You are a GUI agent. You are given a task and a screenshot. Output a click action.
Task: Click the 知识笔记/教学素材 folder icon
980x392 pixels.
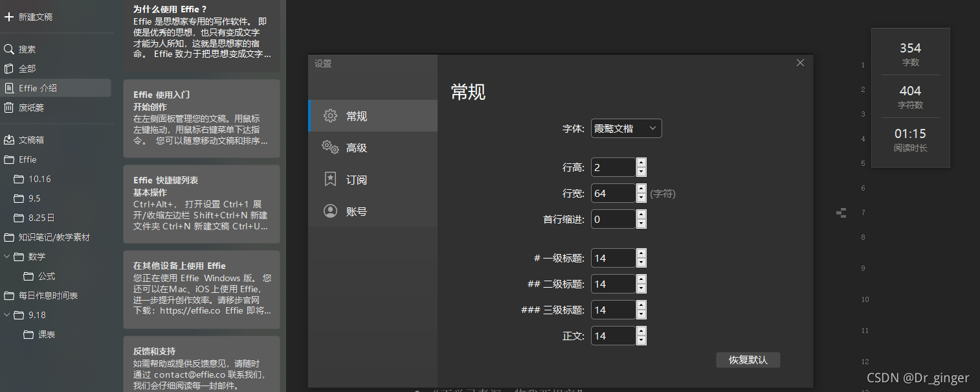pyautogui.click(x=9, y=237)
